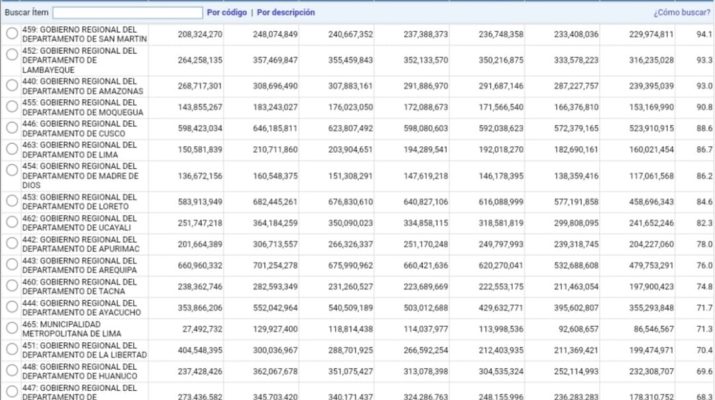Click text '465: MUNICIPALIDAD METROPOLITANA DE LIMA'
Viewport: 715px width, 400px height.
click(72, 329)
